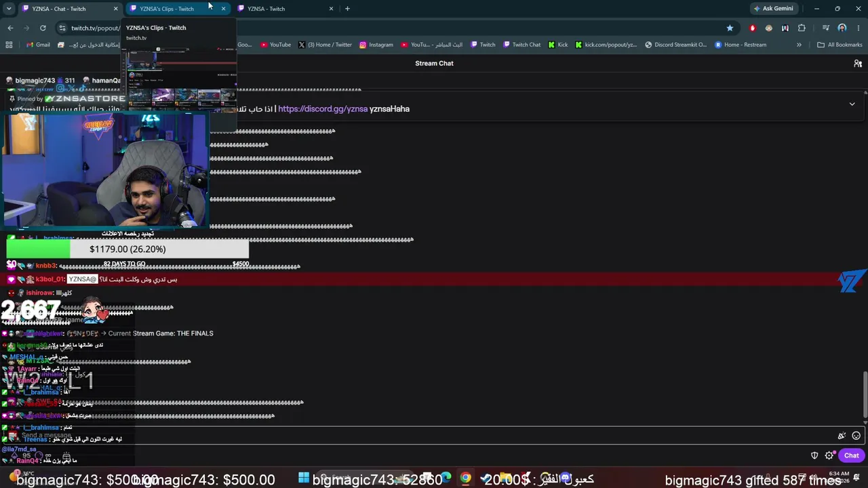Open the Home / Twitter bookmark

tap(325, 45)
